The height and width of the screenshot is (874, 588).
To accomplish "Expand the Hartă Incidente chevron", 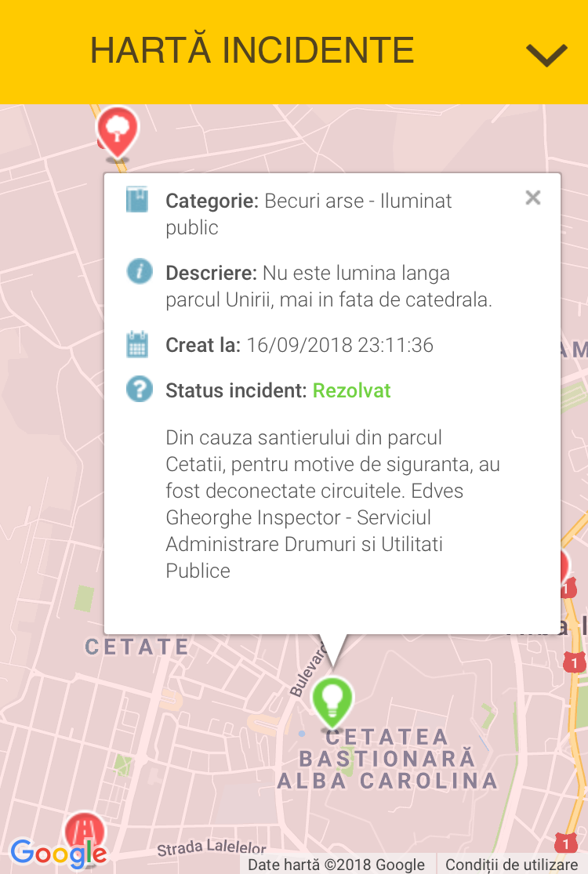I will (546, 54).
